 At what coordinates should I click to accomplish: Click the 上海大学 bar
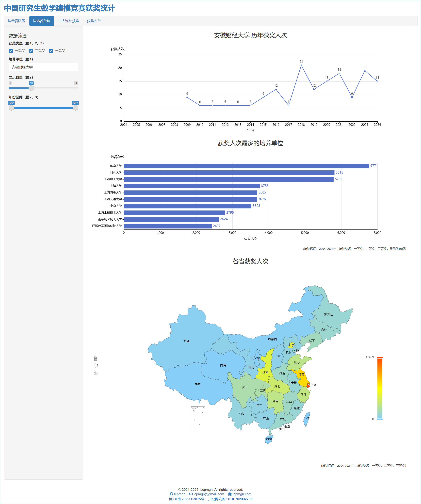coord(192,186)
